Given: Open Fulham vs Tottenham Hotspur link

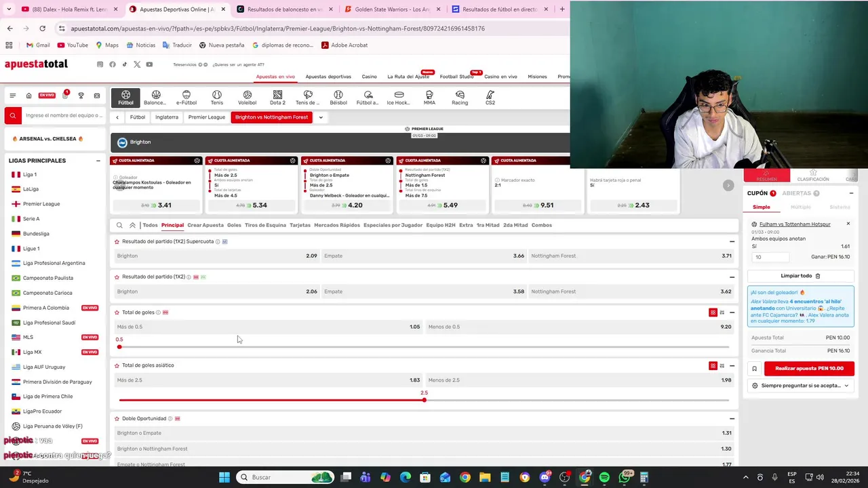Looking at the screenshot, I should coord(795,224).
